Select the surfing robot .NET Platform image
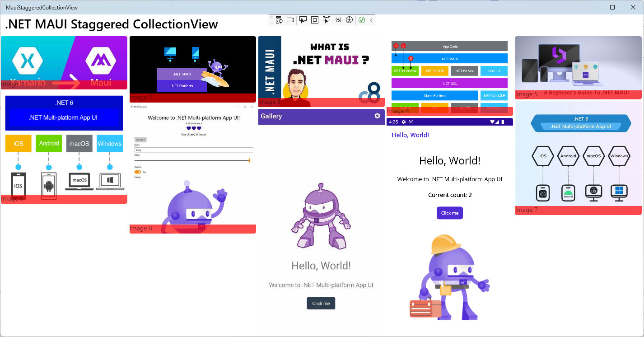Viewport: 644px width, 337px height. (193, 69)
